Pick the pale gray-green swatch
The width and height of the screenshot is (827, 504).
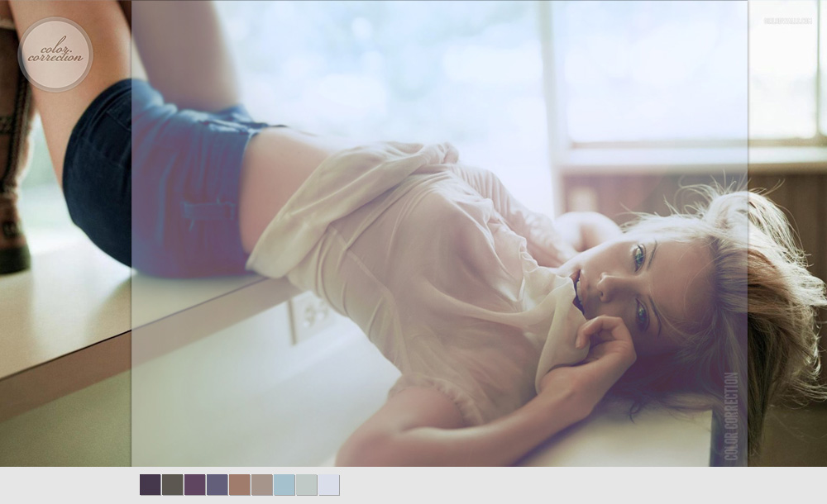[x=306, y=485]
